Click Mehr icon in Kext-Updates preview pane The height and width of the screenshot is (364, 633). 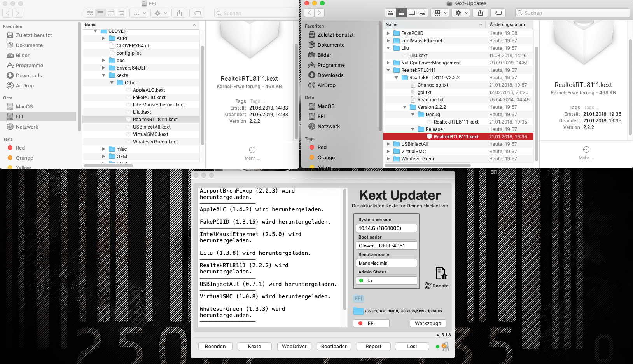(x=586, y=150)
